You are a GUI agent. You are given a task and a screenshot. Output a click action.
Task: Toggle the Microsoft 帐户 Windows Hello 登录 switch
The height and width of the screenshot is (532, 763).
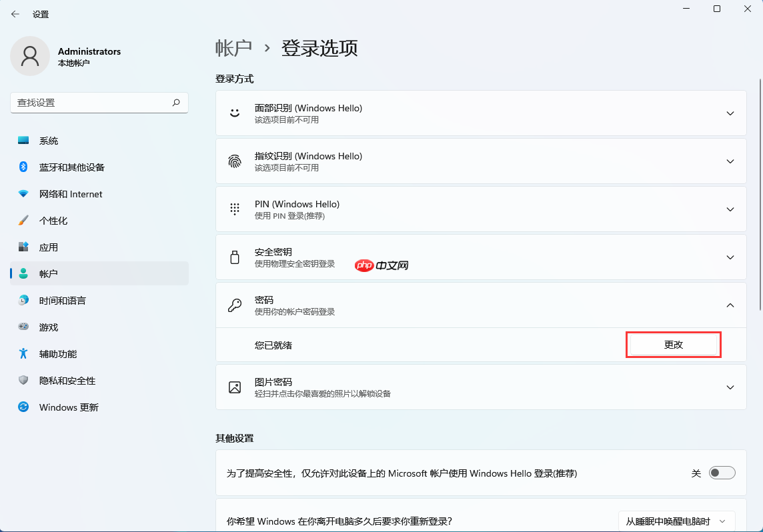pos(722,473)
